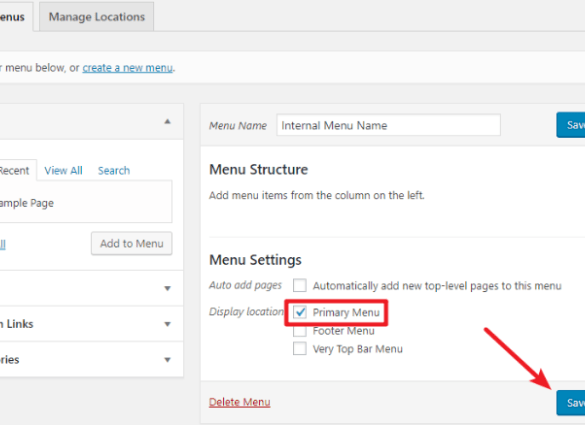Click the Delete Menu link
Viewport: 585px width, 425px height.
pyautogui.click(x=240, y=402)
